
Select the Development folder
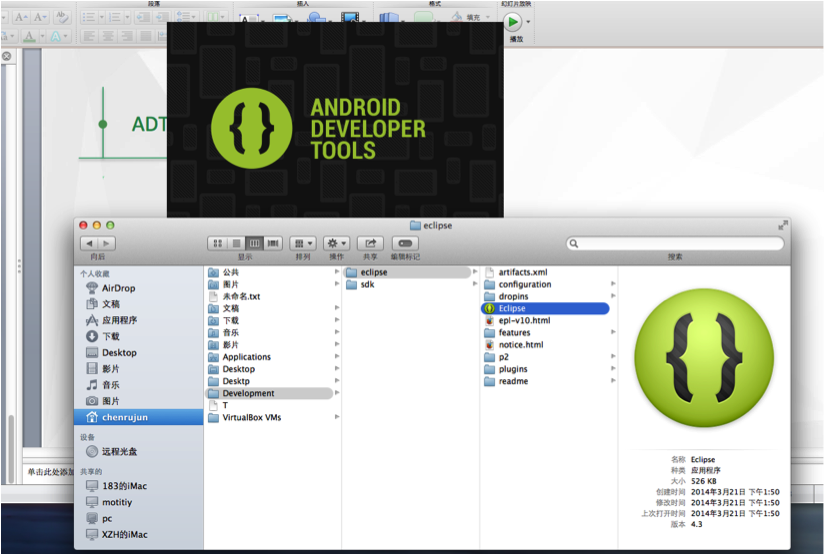coord(269,393)
